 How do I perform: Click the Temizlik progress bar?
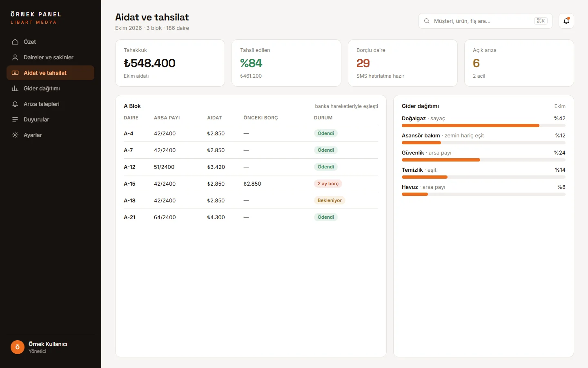(x=483, y=177)
